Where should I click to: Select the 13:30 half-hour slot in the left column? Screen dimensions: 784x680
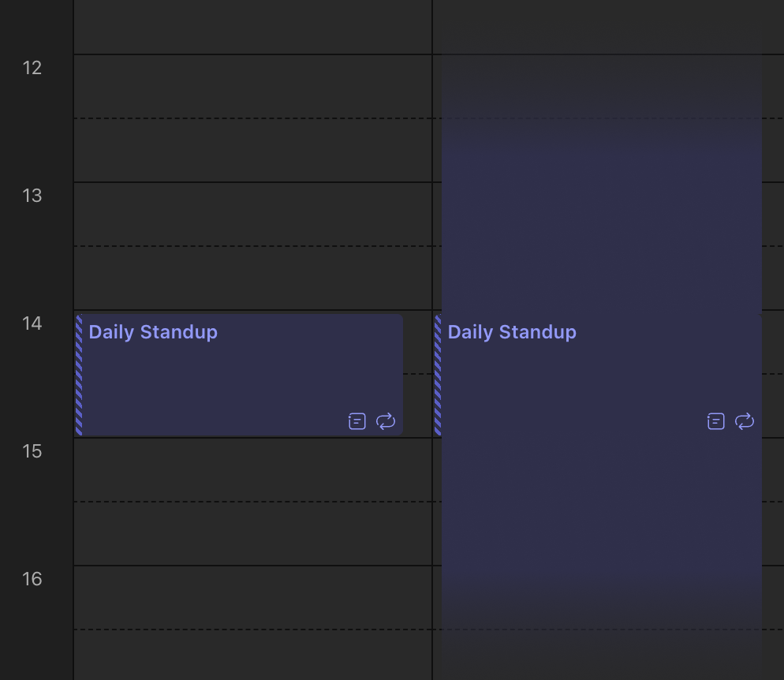252,278
